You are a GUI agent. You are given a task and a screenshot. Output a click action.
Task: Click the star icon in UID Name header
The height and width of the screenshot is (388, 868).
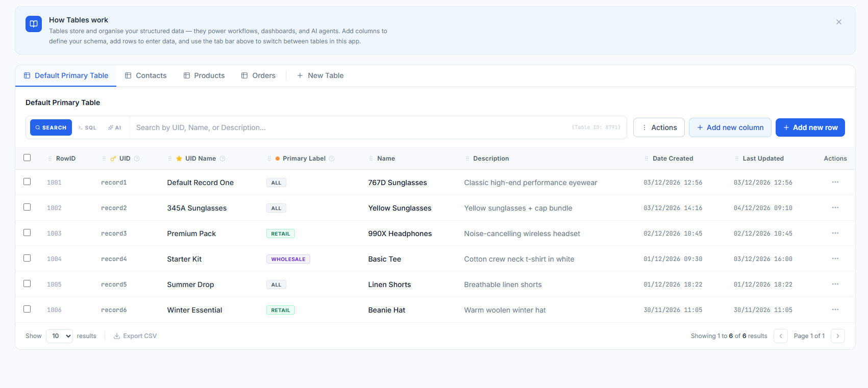coord(179,159)
